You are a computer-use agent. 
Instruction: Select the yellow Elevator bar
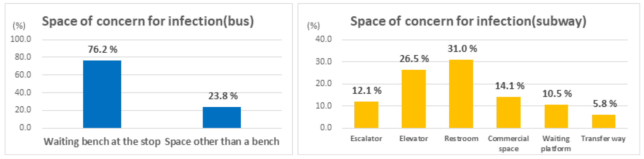414,99
